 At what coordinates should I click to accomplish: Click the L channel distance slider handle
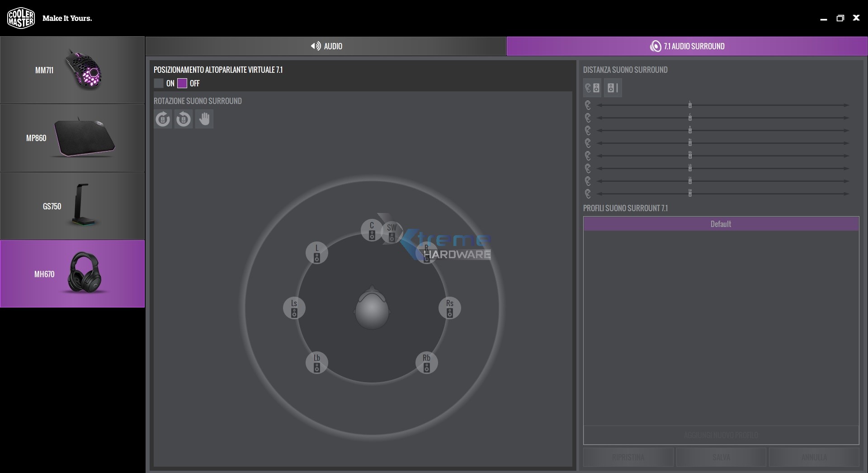coord(690,105)
